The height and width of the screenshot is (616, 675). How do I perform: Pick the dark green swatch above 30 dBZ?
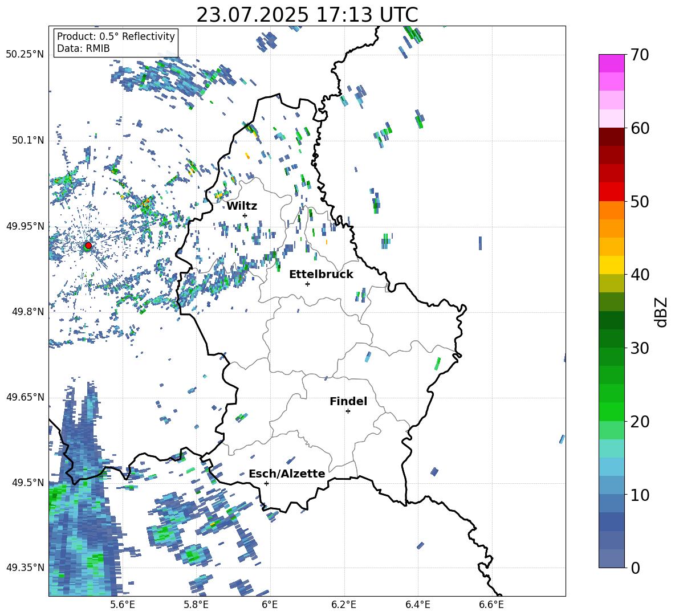pos(611,338)
